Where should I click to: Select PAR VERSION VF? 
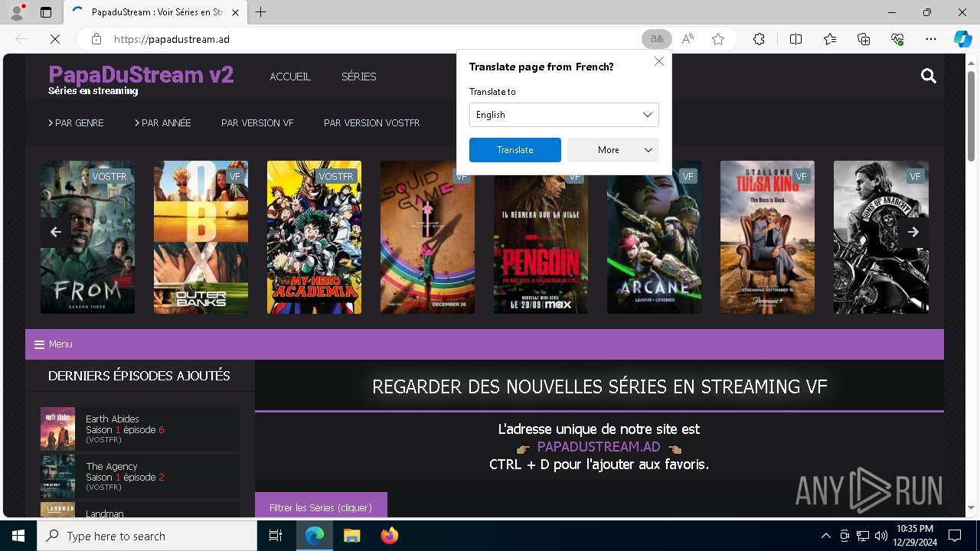[257, 122]
